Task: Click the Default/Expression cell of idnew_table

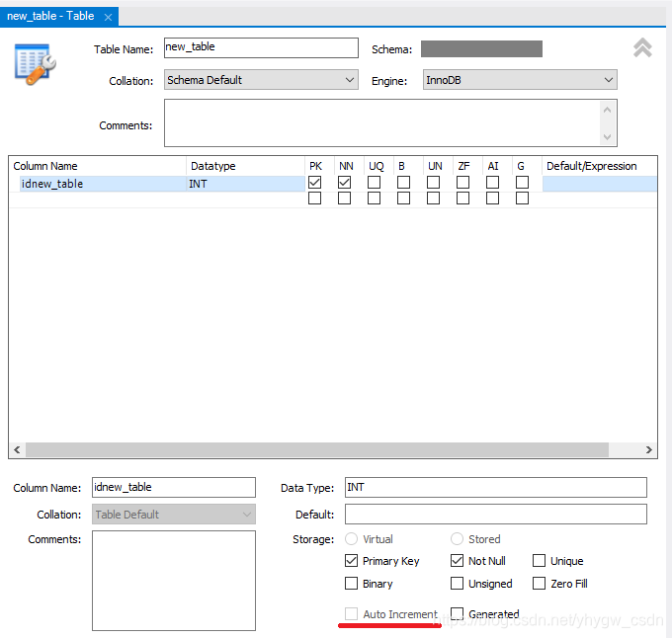Action: coord(599,184)
